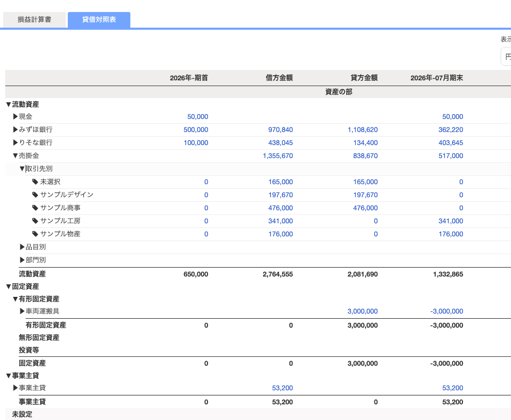Image resolution: width=511 pixels, height=420 pixels.
Task: Click the tag icon beside サンプル商事
Action: tap(35, 208)
